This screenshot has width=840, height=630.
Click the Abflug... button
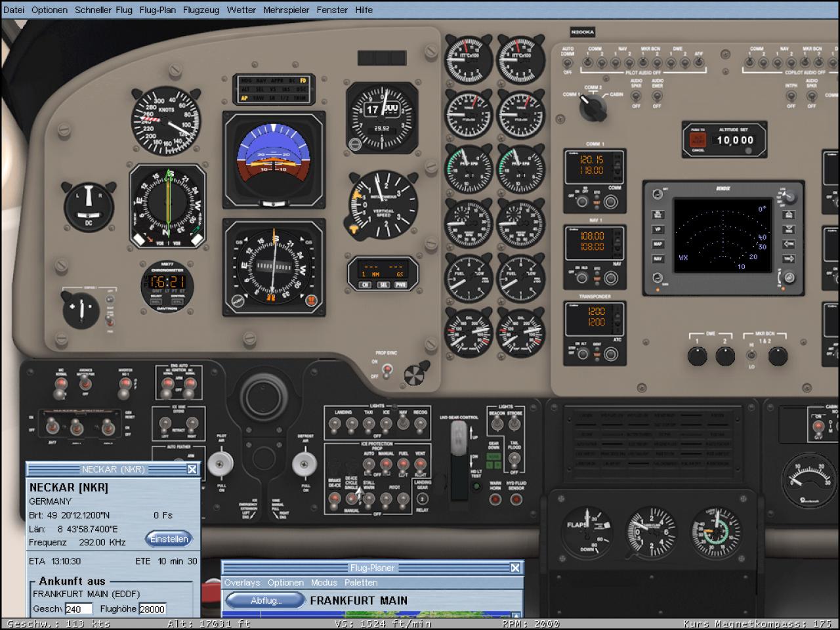click(266, 600)
